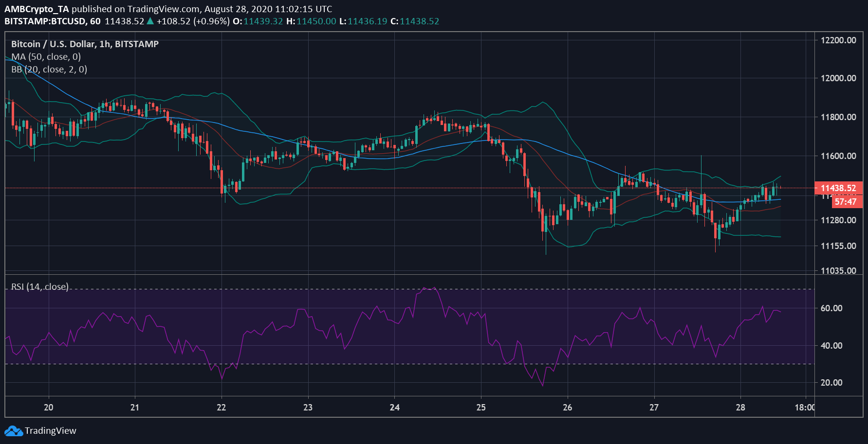
Task: Click the 20.00 RSI axis label
Action: coord(831,383)
